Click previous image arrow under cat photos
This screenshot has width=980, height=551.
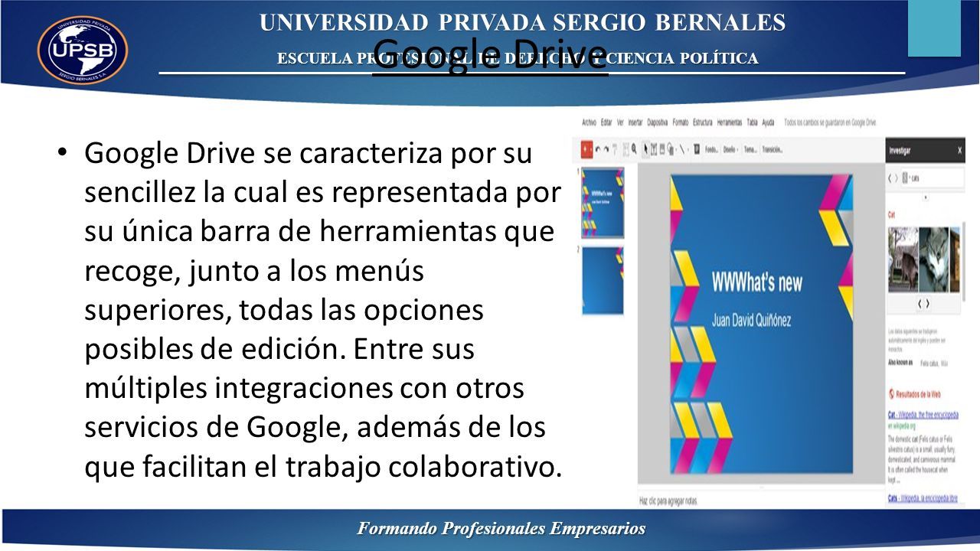920,304
